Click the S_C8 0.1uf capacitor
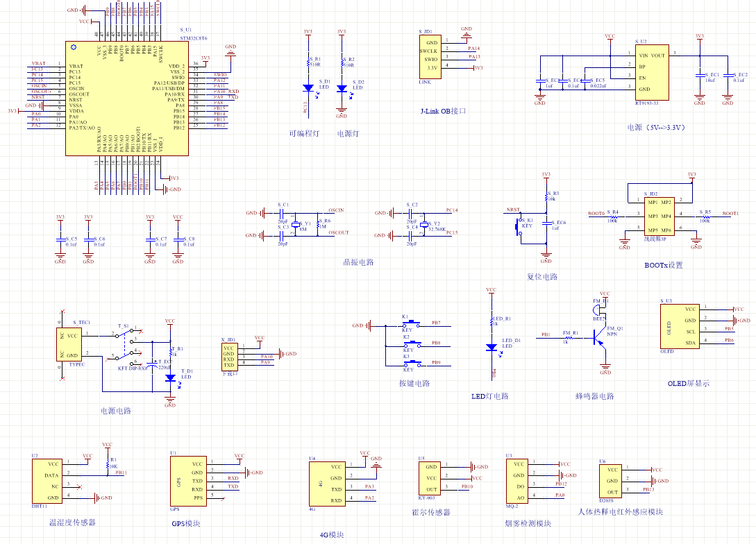 (178, 239)
